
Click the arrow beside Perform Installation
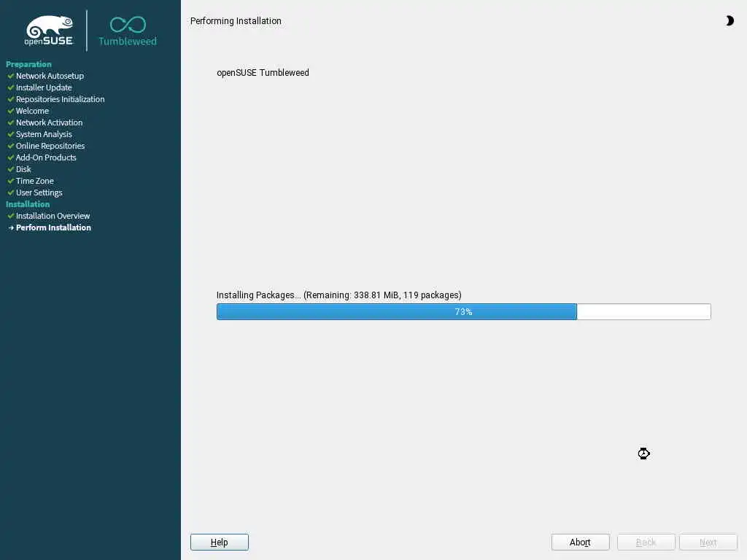point(11,227)
